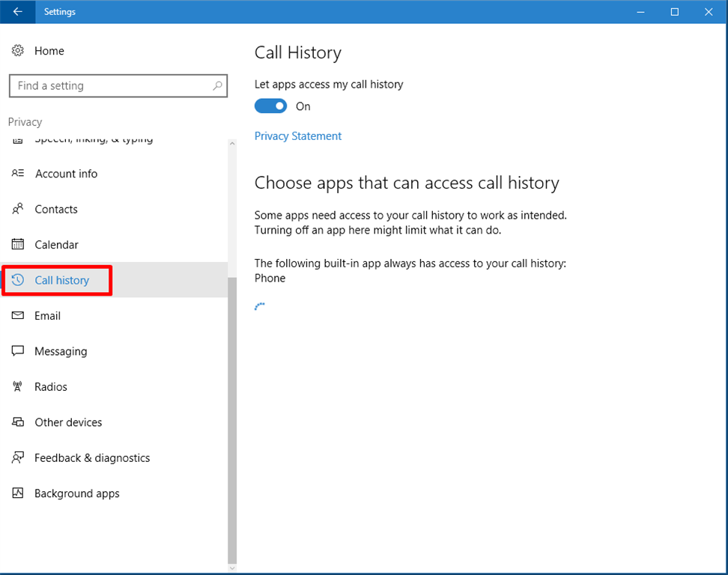Click the back arrow in title bar
The height and width of the screenshot is (575, 728).
(18, 12)
